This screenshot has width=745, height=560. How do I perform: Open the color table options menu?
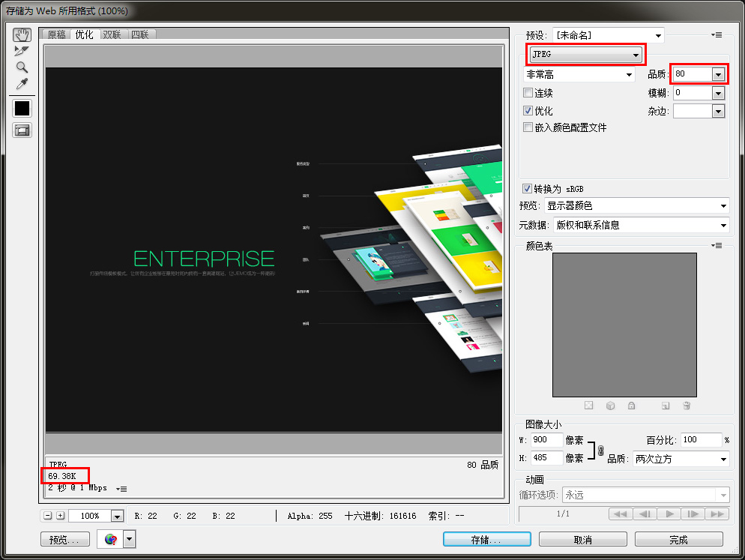click(716, 246)
